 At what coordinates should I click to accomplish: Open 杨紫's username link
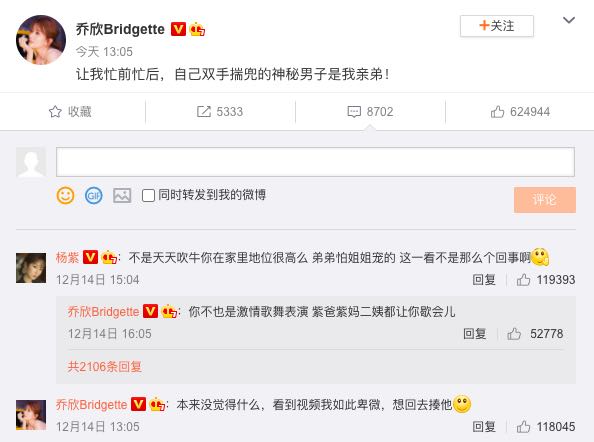(67, 258)
